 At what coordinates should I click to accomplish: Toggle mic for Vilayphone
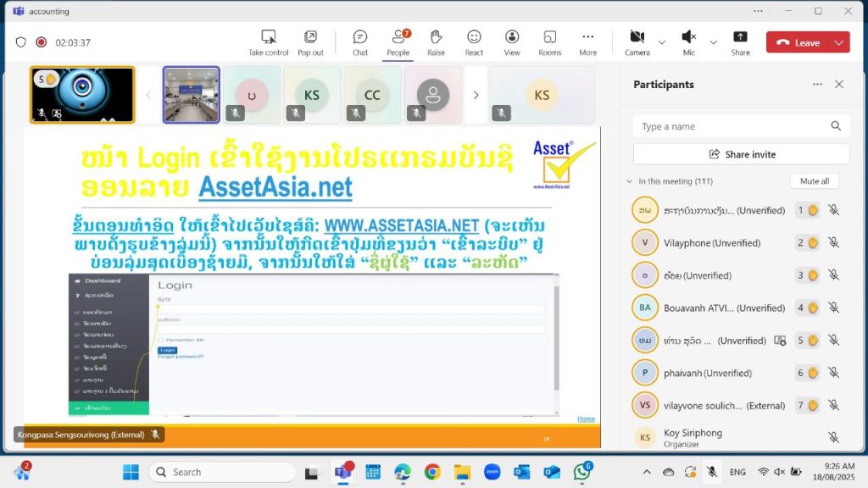(834, 242)
